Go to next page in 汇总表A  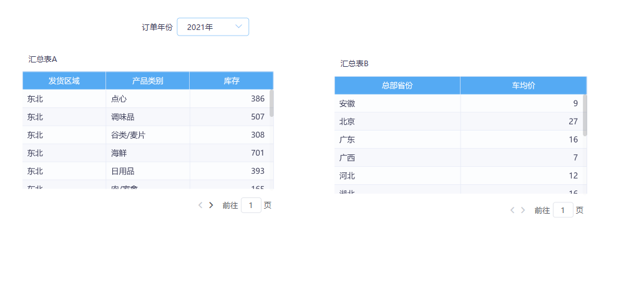(x=211, y=205)
